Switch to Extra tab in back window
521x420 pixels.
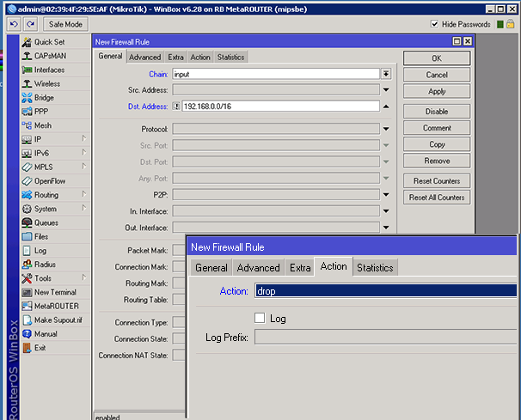tap(175, 57)
